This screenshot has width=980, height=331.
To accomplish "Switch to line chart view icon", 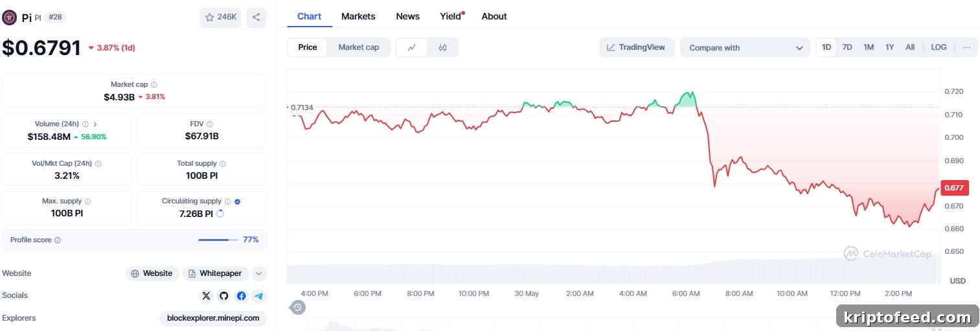I will tap(411, 47).
